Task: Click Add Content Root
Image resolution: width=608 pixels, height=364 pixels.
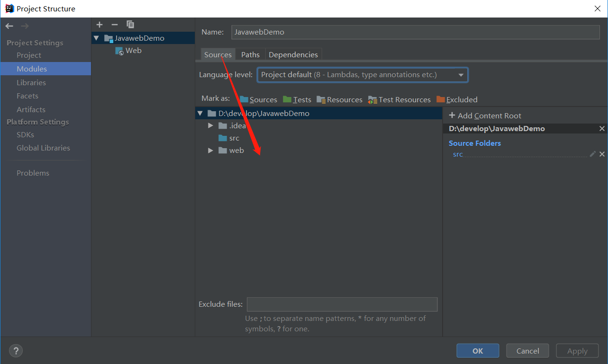Action: click(x=485, y=115)
